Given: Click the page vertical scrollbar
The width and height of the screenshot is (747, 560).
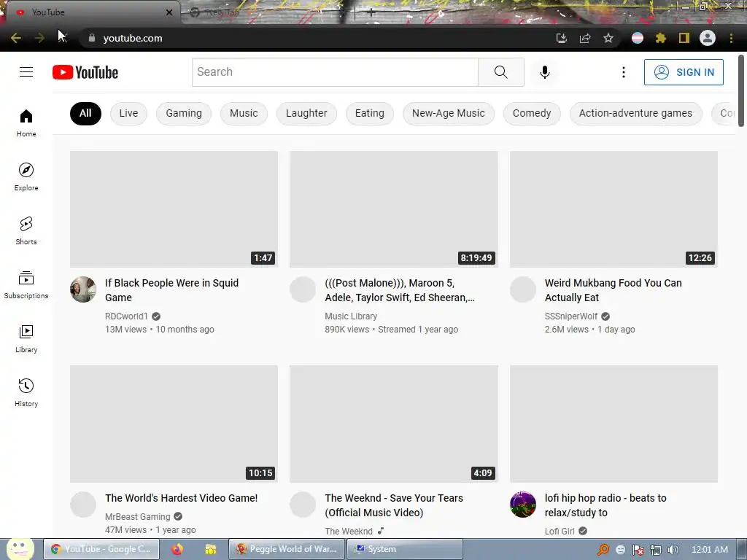Looking at the screenshot, I should coord(741,90).
